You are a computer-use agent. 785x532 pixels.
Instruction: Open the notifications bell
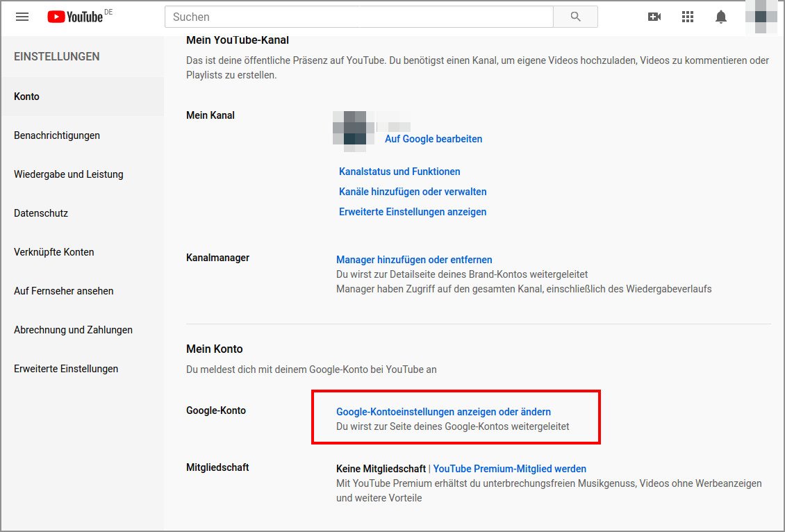click(720, 17)
